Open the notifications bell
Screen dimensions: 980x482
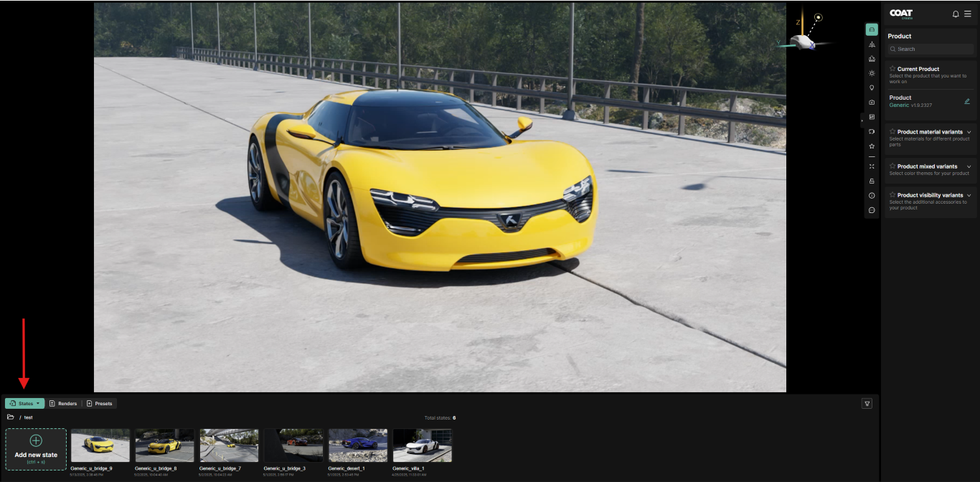pyautogui.click(x=956, y=14)
